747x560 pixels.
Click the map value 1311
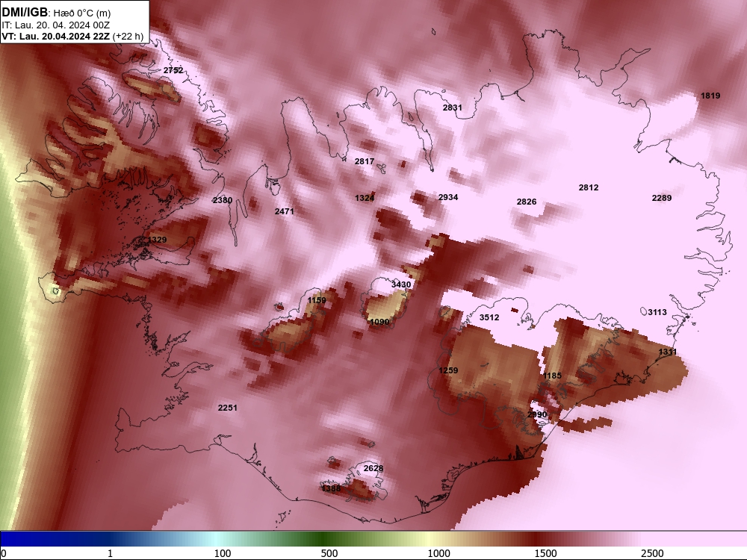(667, 352)
